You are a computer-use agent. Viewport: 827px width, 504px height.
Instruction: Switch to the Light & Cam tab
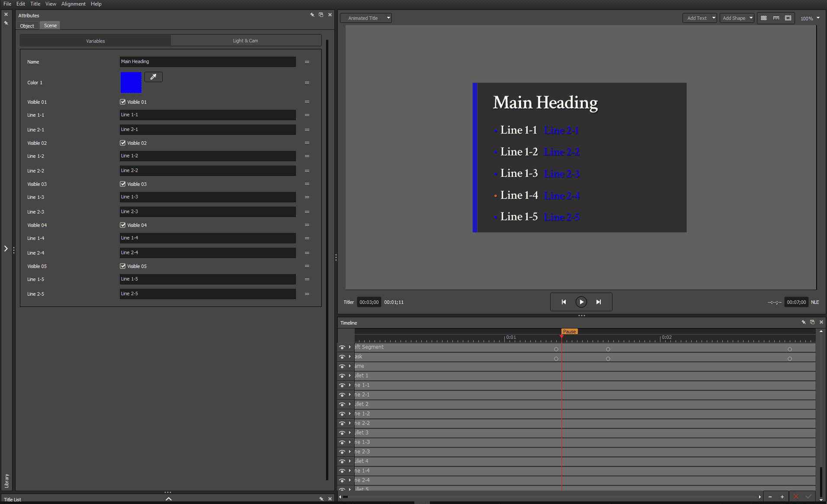click(x=245, y=41)
